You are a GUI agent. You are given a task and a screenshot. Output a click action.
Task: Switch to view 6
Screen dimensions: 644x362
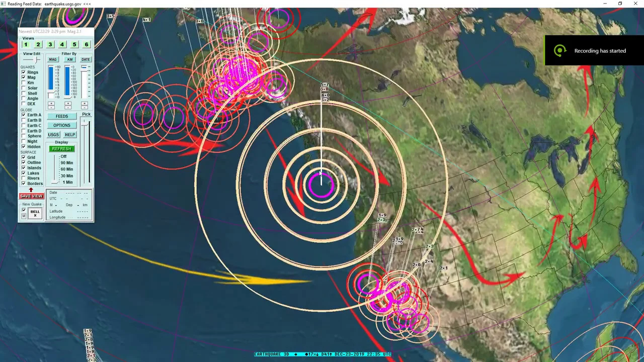[x=86, y=44]
